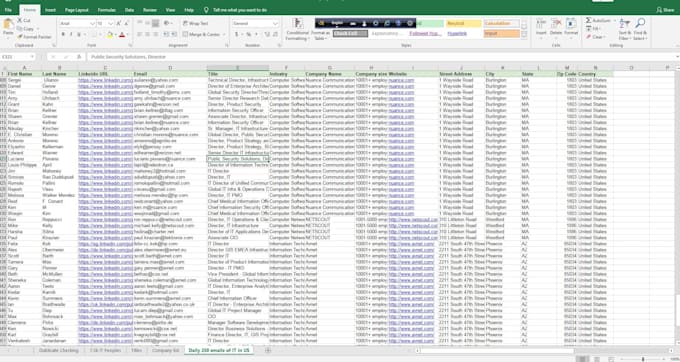Click the Delete cells icon

pyautogui.click(x=556, y=24)
